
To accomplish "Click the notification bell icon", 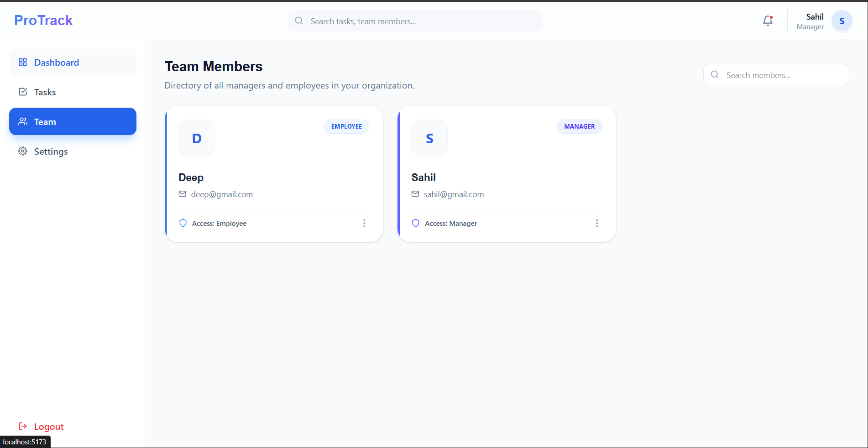I will coord(768,21).
